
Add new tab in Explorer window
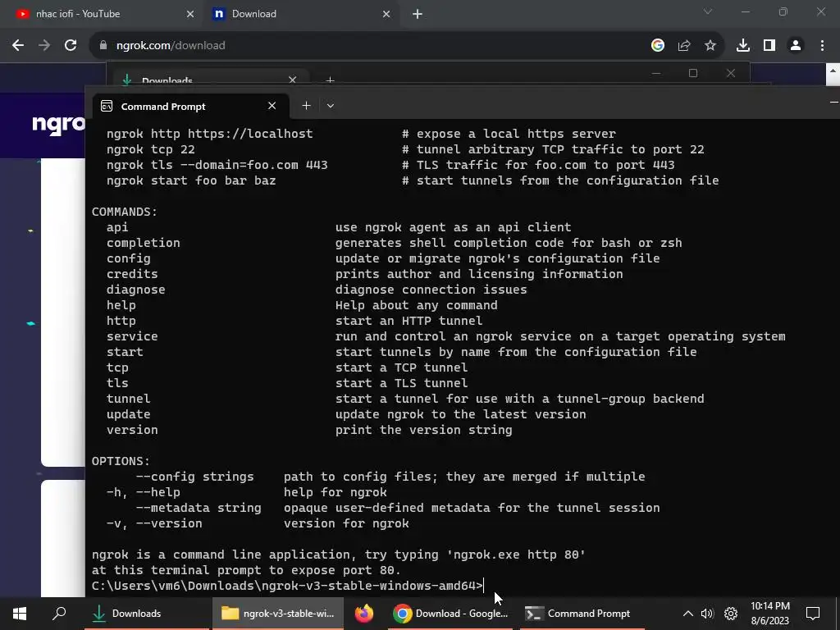(330, 80)
